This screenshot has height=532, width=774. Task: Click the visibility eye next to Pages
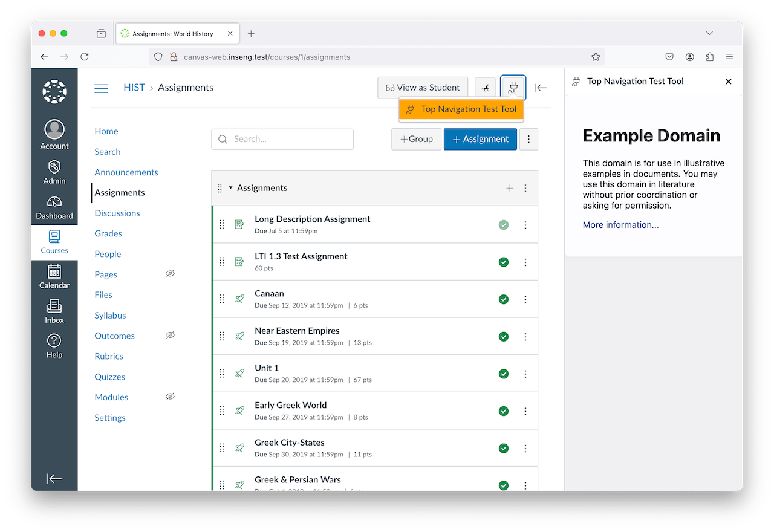coord(170,274)
